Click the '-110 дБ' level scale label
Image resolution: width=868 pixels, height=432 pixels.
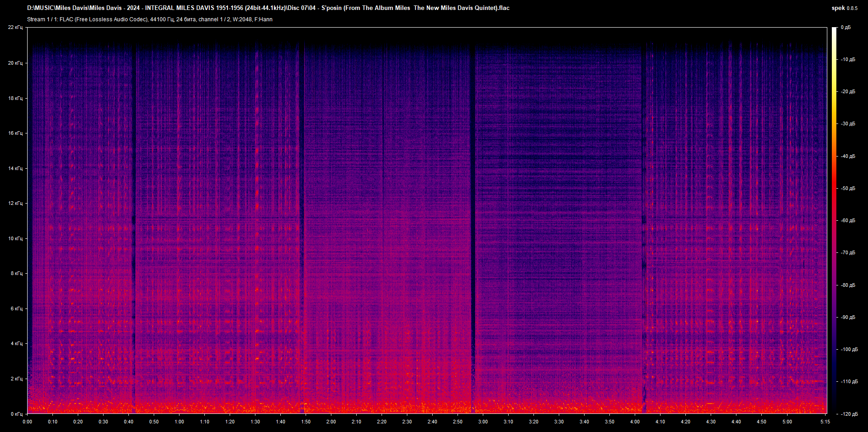[x=849, y=382]
